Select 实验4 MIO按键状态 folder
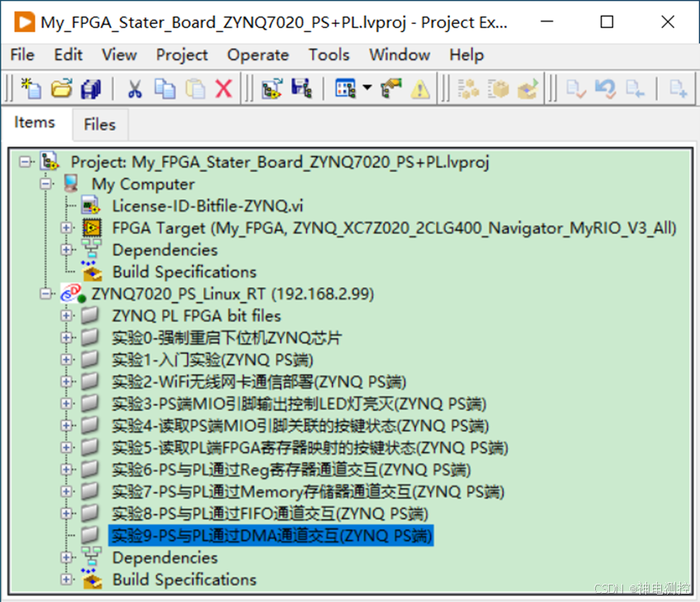700x602 pixels. [x=300, y=426]
